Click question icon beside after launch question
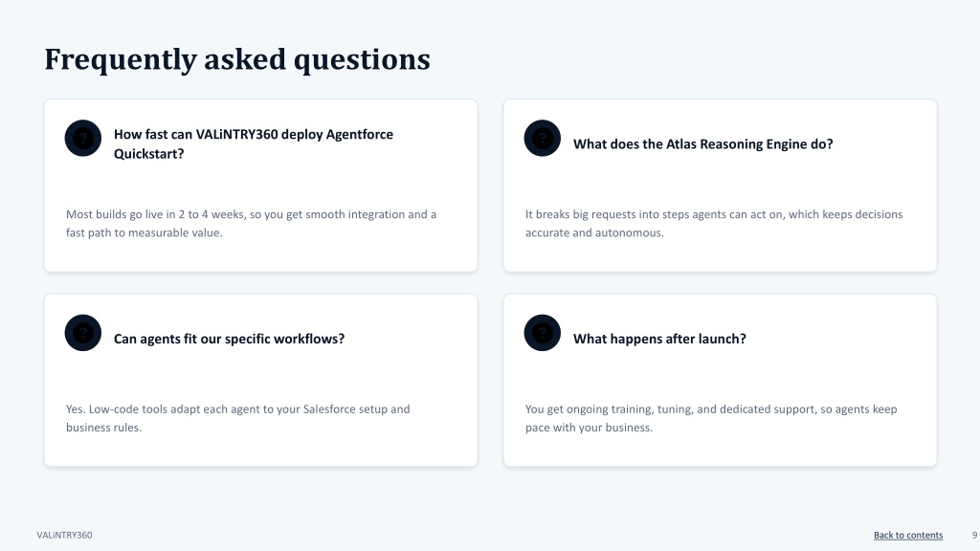The width and height of the screenshot is (980, 551). 543,333
